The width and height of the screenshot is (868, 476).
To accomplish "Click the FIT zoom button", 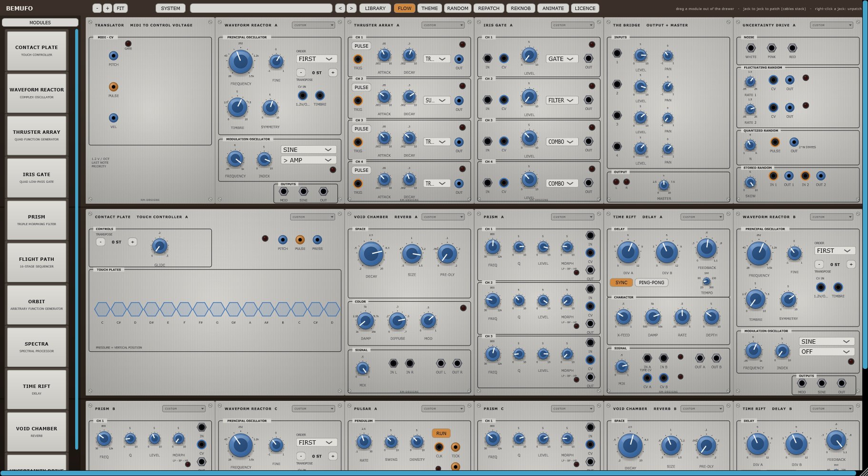I will pyautogui.click(x=120, y=8).
